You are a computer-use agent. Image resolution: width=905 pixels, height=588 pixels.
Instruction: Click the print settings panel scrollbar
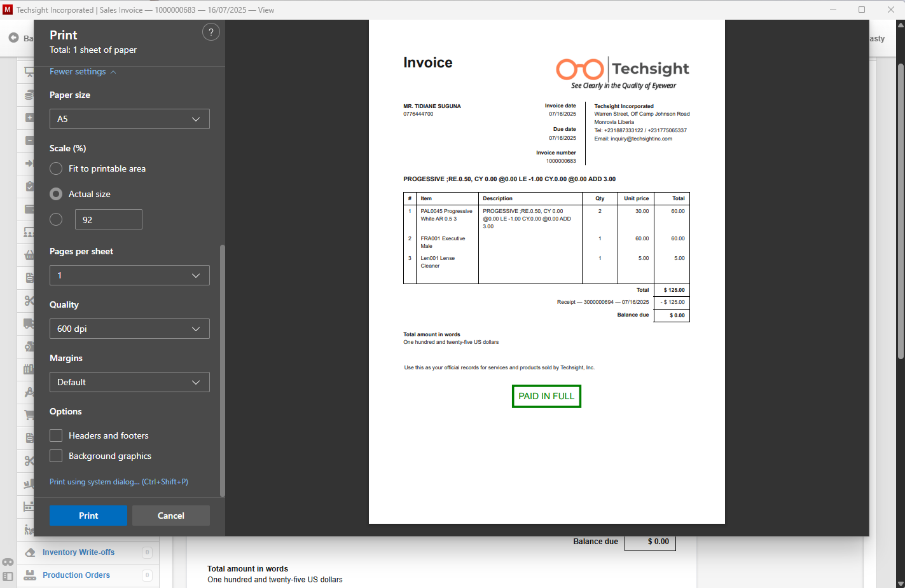222,370
